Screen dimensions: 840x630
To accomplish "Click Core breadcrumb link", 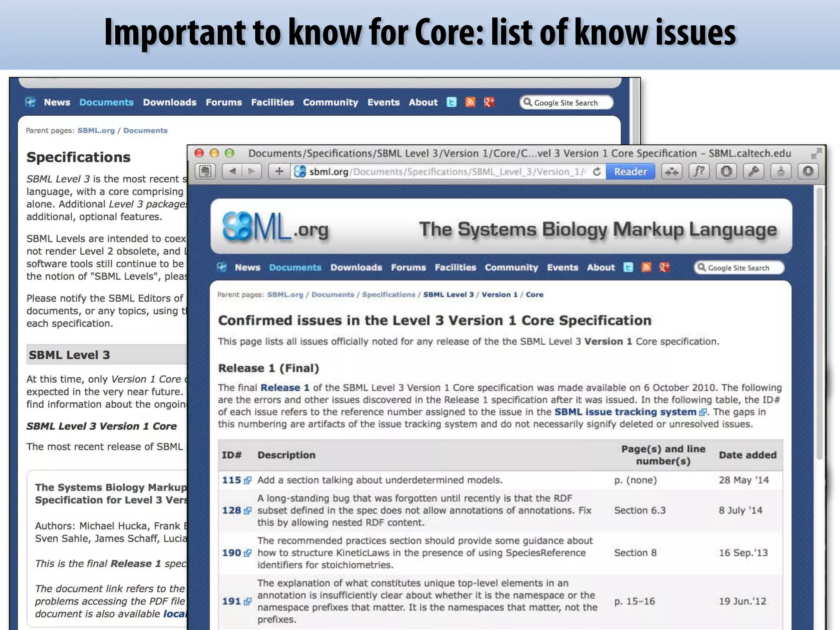I will point(534,294).
